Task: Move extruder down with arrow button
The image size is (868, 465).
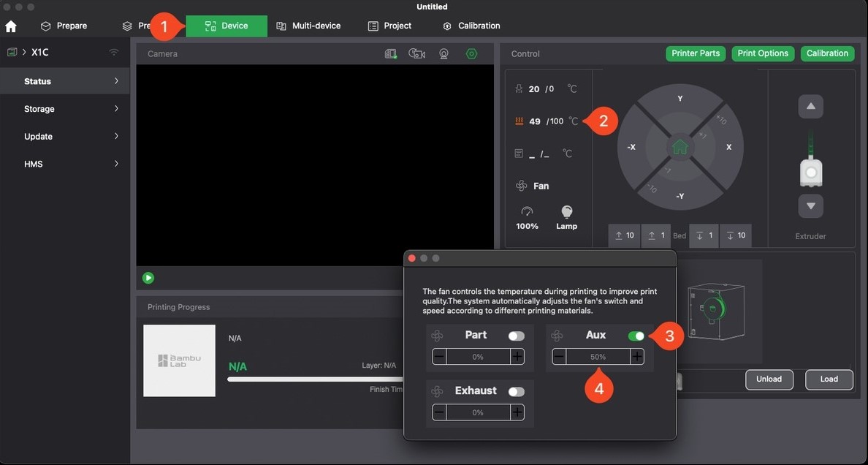Action: click(x=810, y=206)
